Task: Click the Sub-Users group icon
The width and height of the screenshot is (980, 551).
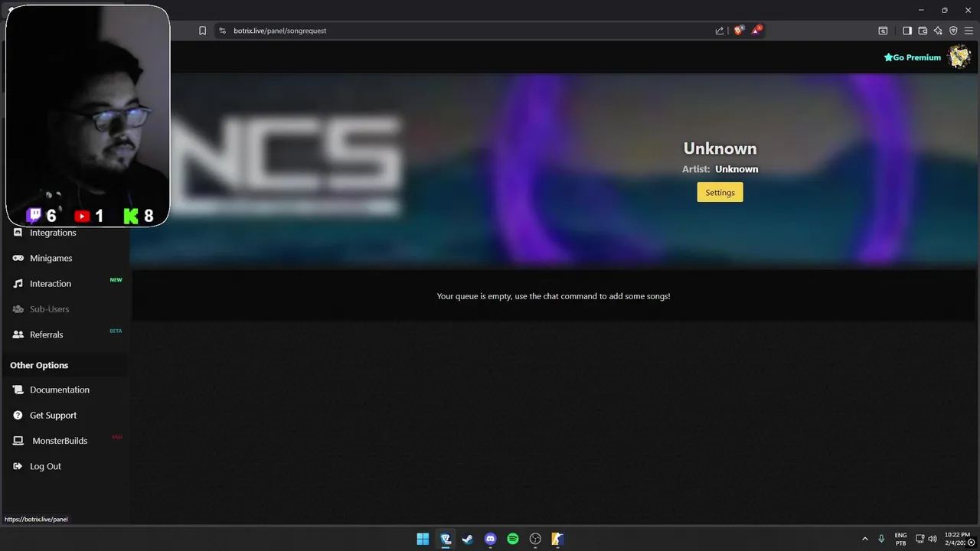Action: (x=18, y=309)
